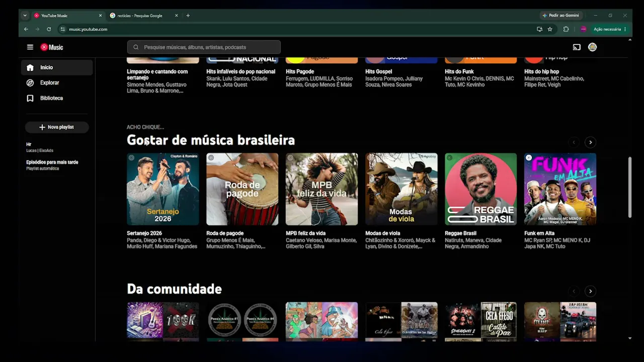Viewport: 644px width, 362px height.
Task: Show next items in Gostar de música brasileira
Action: click(x=591, y=142)
